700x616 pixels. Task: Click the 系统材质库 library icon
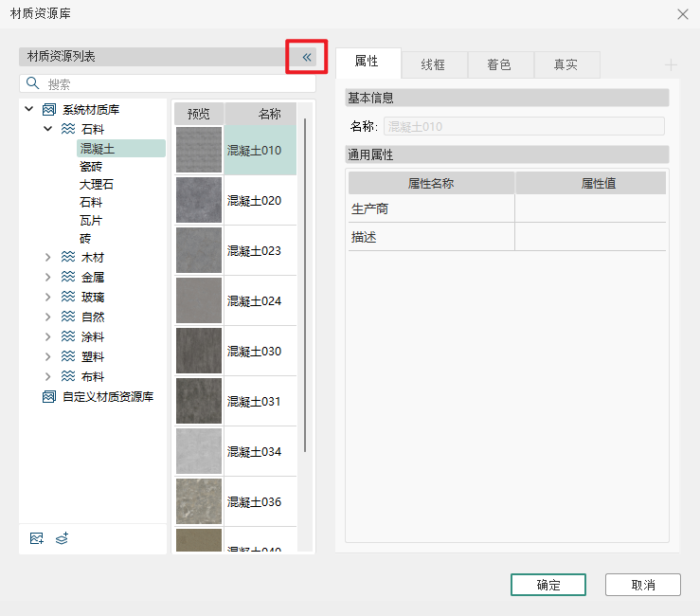pos(49,110)
